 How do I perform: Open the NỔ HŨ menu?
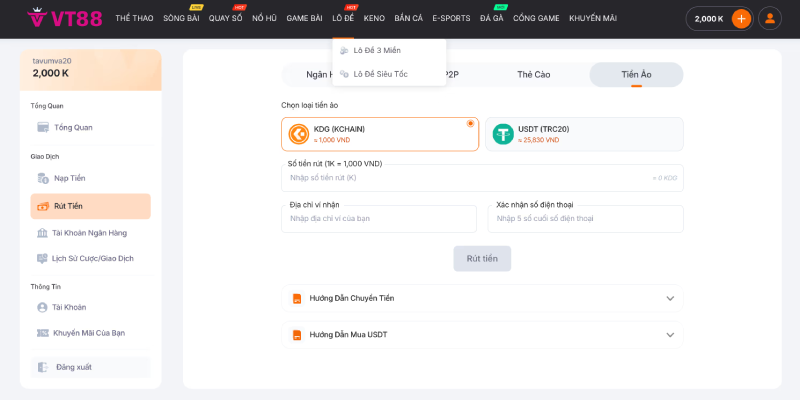click(264, 18)
